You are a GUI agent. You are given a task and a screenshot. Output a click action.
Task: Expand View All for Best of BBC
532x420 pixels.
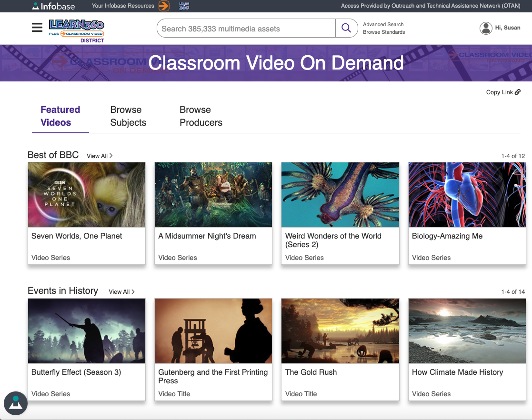pos(99,156)
